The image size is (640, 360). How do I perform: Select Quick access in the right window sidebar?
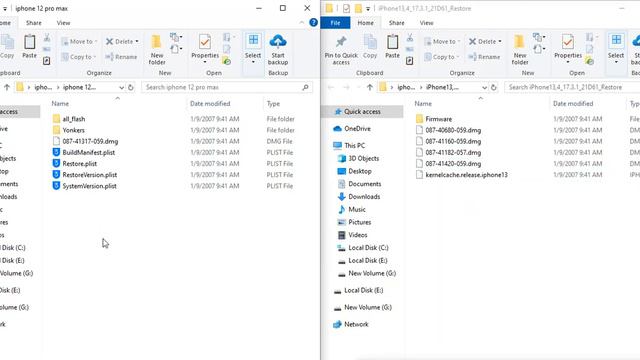pyautogui.click(x=362, y=111)
